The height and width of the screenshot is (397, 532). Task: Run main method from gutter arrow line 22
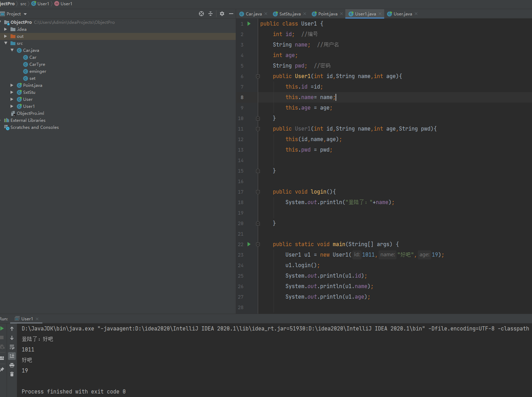(249, 244)
